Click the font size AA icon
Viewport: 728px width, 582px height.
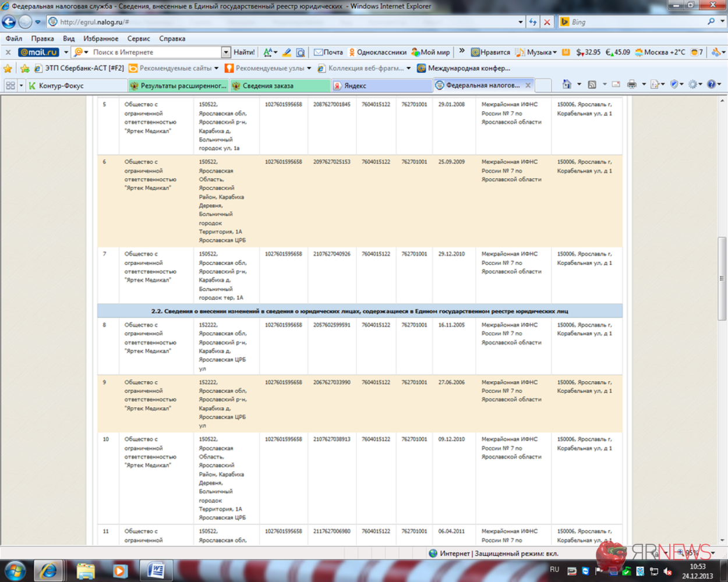(x=267, y=52)
